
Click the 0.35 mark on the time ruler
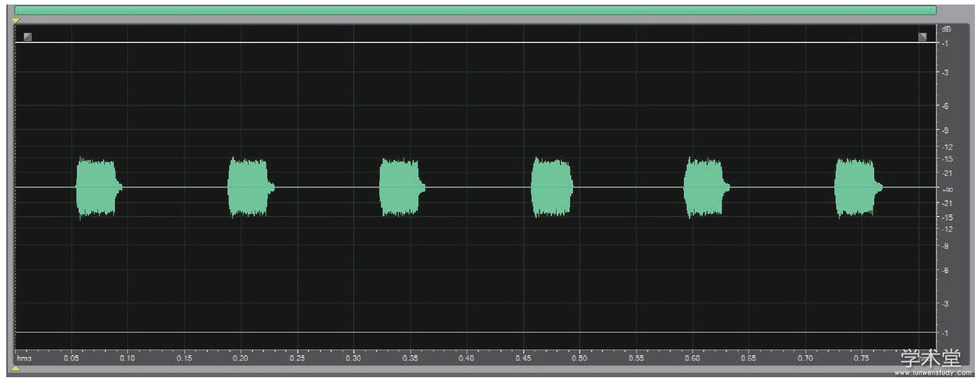click(x=410, y=358)
